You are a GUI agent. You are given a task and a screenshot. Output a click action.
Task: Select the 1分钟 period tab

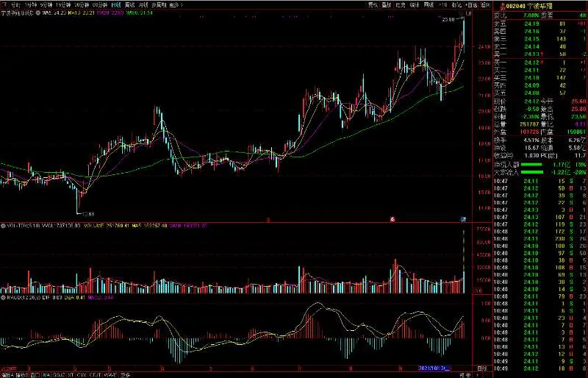point(31,5)
